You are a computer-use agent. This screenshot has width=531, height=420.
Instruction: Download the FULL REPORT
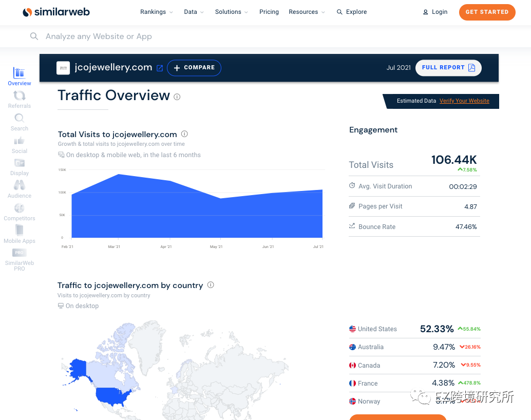click(448, 68)
